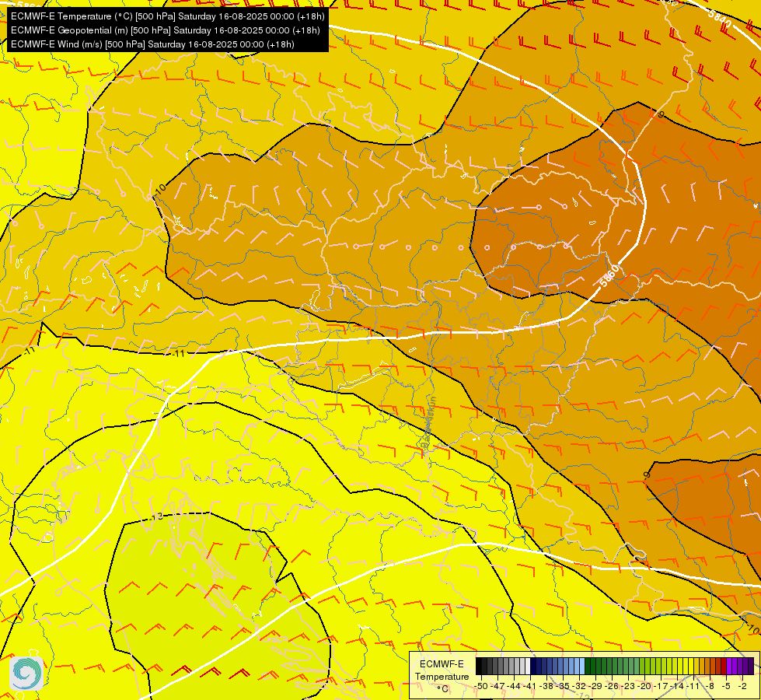Screen dimensions: 761x700
Task: Select the ECMWF-E Wind 500 hPa header line
Action: [152, 44]
